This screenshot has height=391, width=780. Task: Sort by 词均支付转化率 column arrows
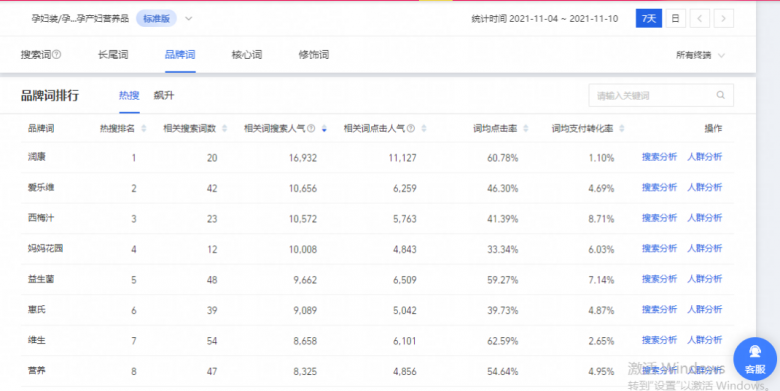tap(622, 128)
